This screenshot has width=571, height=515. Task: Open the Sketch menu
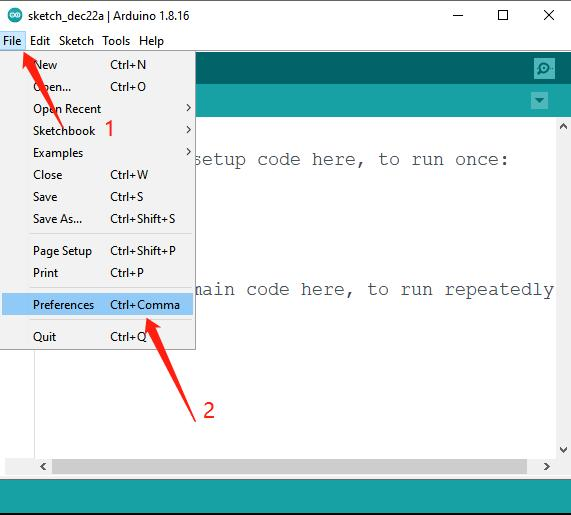(x=76, y=41)
